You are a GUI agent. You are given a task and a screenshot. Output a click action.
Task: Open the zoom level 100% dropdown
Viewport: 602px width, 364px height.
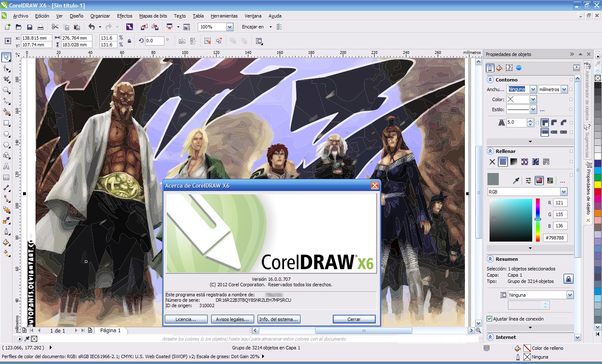[230, 26]
